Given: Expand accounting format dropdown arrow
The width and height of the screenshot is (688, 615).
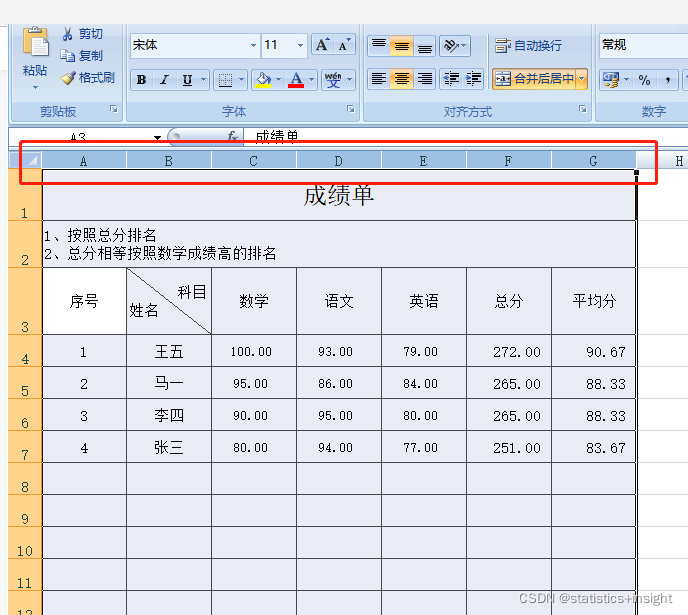Looking at the screenshot, I should (x=627, y=80).
